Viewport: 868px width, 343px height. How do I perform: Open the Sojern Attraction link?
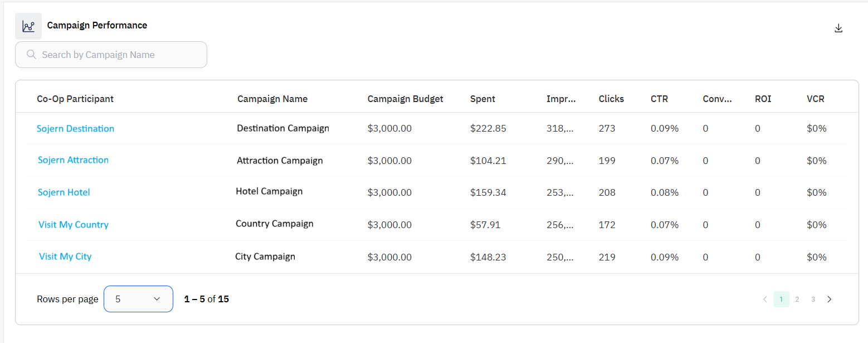[x=73, y=160]
